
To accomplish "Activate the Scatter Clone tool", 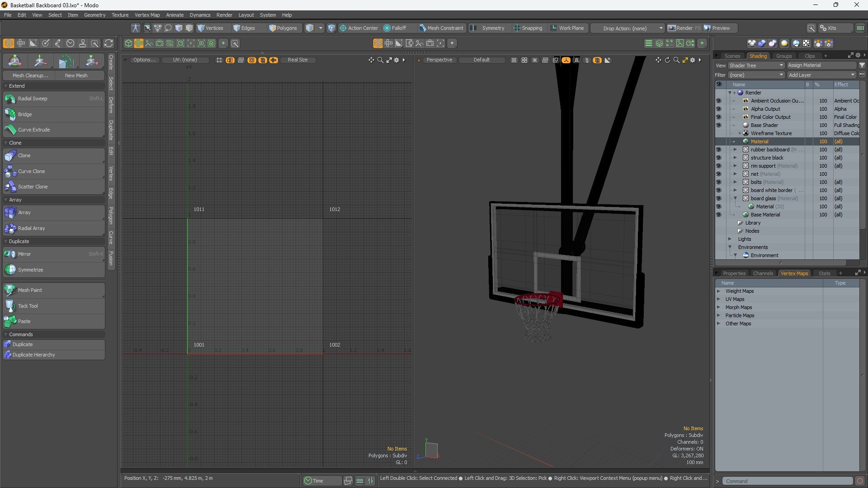I will (54, 187).
